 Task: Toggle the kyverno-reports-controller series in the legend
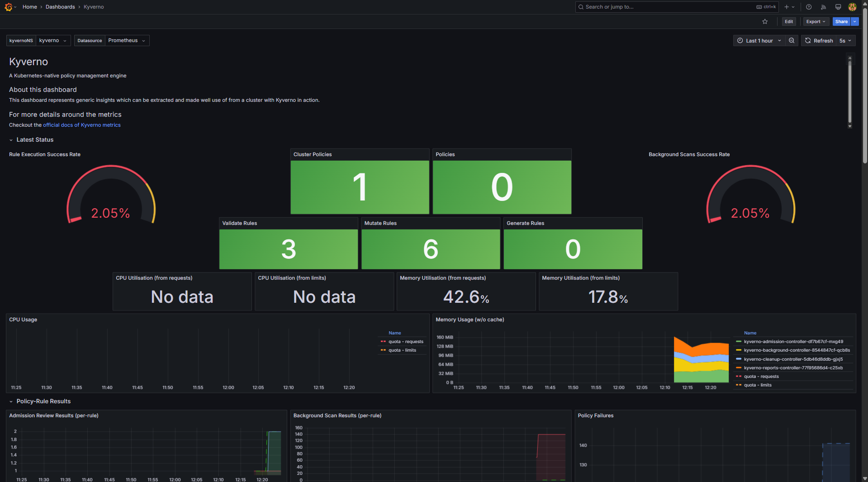pyautogui.click(x=793, y=368)
